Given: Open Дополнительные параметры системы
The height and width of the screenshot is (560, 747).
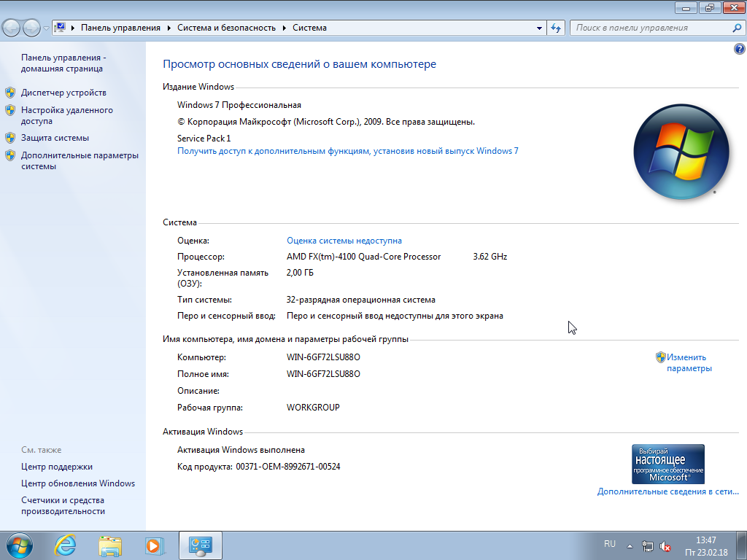Looking at the screenshot, I should [80, 160].
